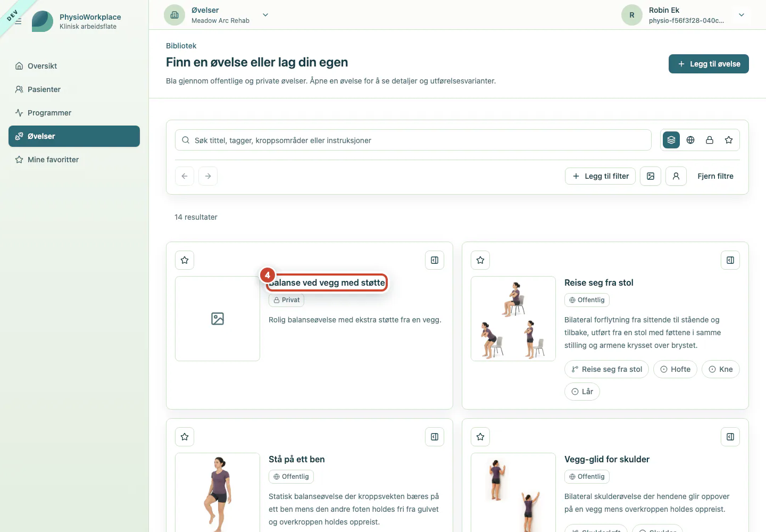Open Robin Ek user menu chevron

[x=742, y=15]
